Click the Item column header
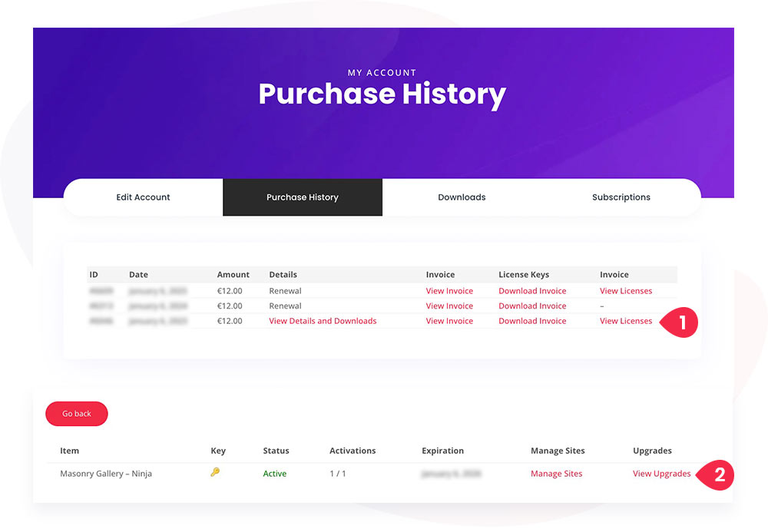 [x=69, y=451]
